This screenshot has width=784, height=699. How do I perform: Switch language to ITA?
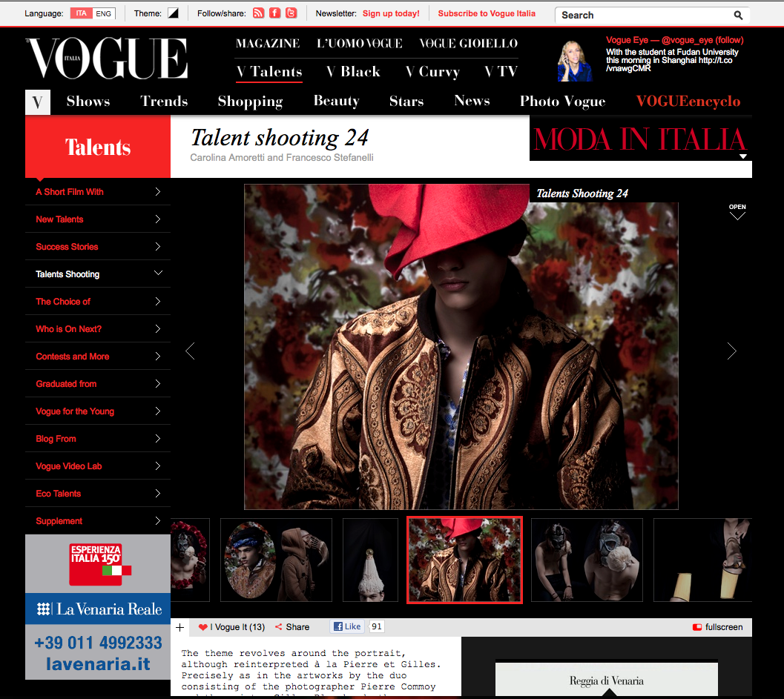[81, 13]
